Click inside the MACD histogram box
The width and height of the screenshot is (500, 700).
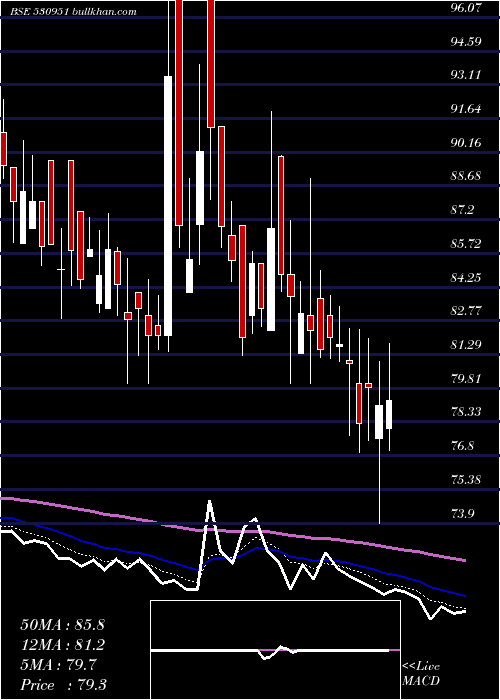[275, 650]
